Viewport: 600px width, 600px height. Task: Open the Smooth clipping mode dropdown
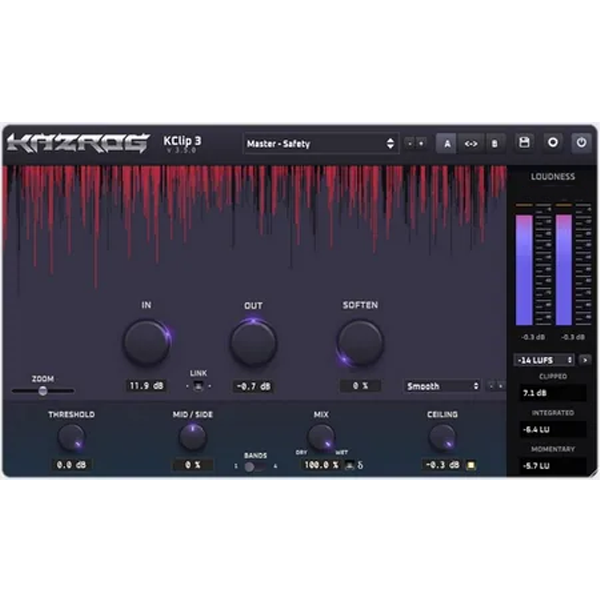click(442, 385)
